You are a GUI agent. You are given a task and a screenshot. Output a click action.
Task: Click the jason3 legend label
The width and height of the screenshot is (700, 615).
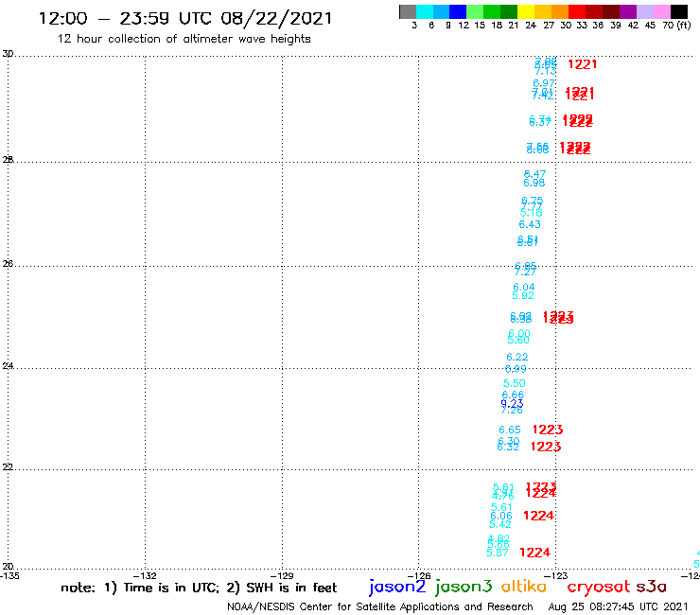click(x=464, y=587)
